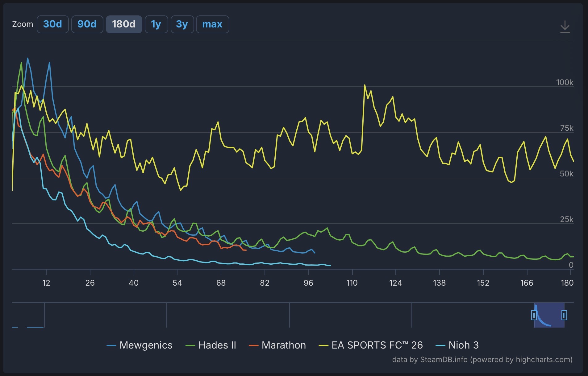Click the Mewgenics blue line color marker
This screenshot has width=588, height=376.
pos(111,345)
